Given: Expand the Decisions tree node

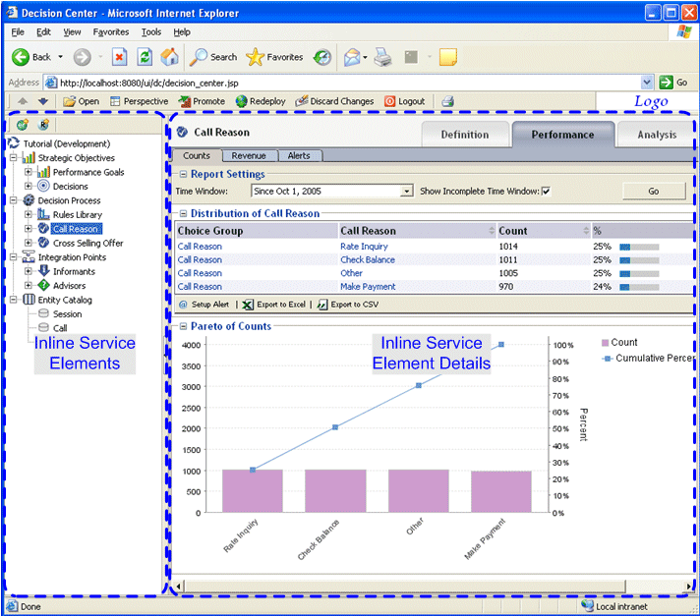Looking at the screenshot, I should 29,186.
